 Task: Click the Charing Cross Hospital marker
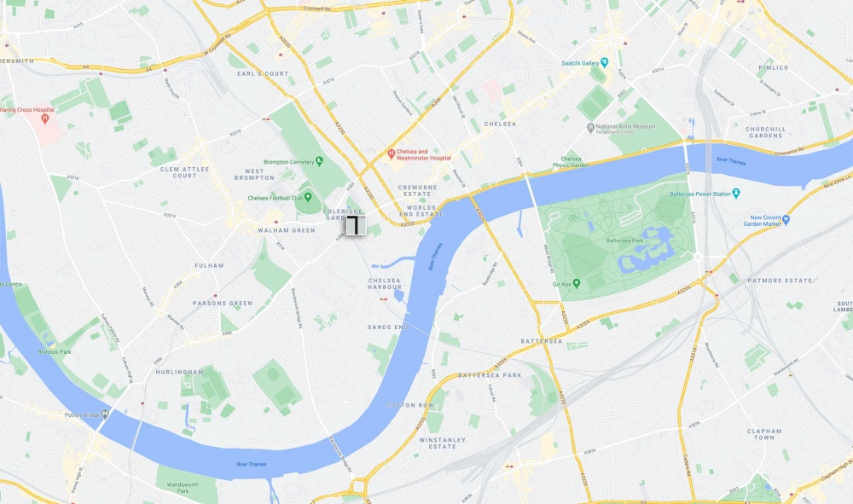click(x=45, y=118)
